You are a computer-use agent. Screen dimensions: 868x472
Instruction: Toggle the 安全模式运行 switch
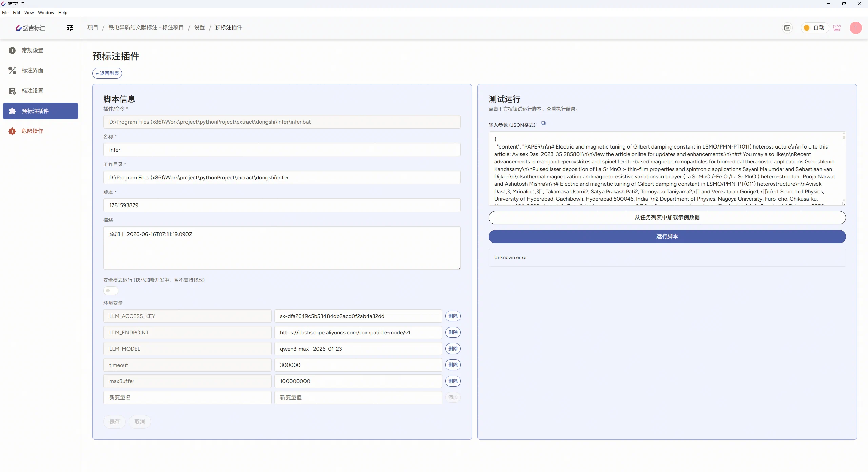pos(111,291)
